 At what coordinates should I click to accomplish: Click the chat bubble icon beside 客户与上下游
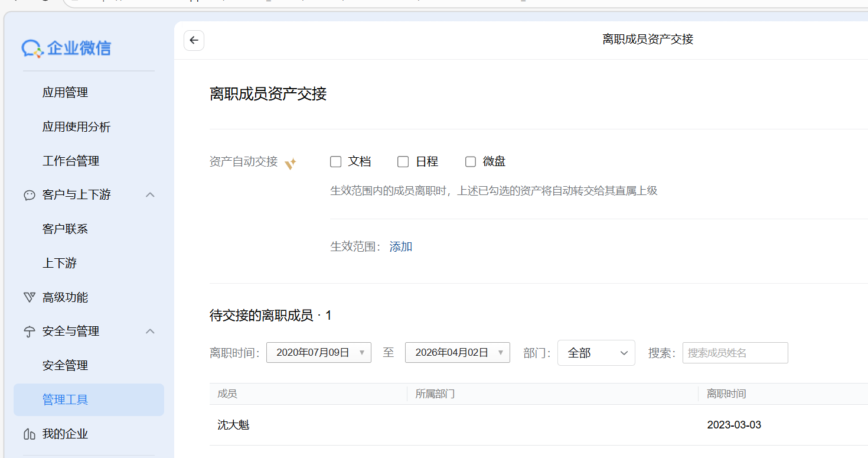pos(30,194)
